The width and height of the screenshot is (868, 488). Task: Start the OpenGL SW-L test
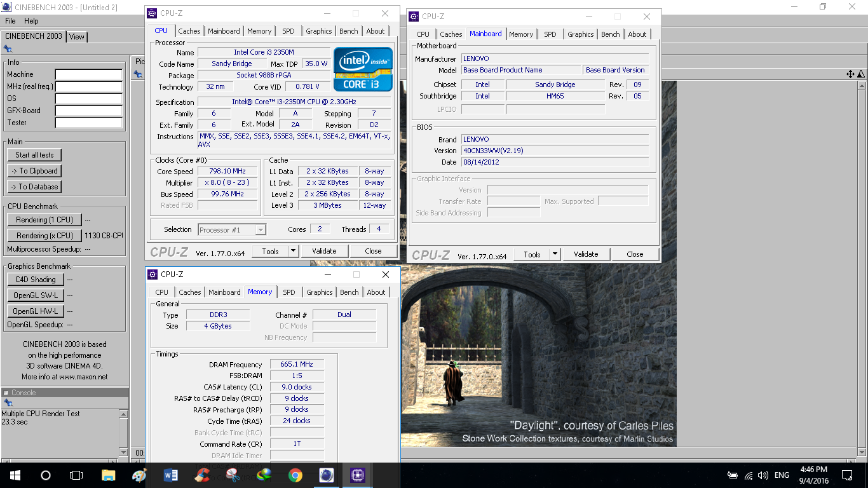[x=36, y=295]
